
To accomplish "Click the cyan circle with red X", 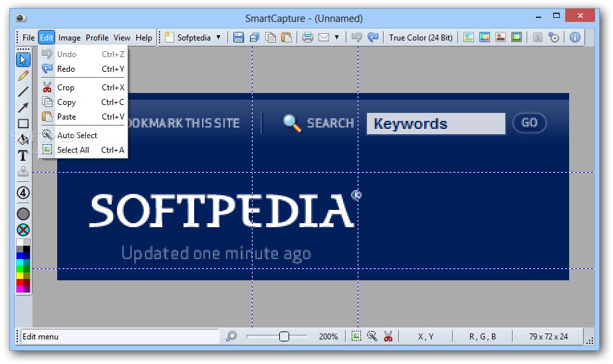I will (x=23, y=230).
